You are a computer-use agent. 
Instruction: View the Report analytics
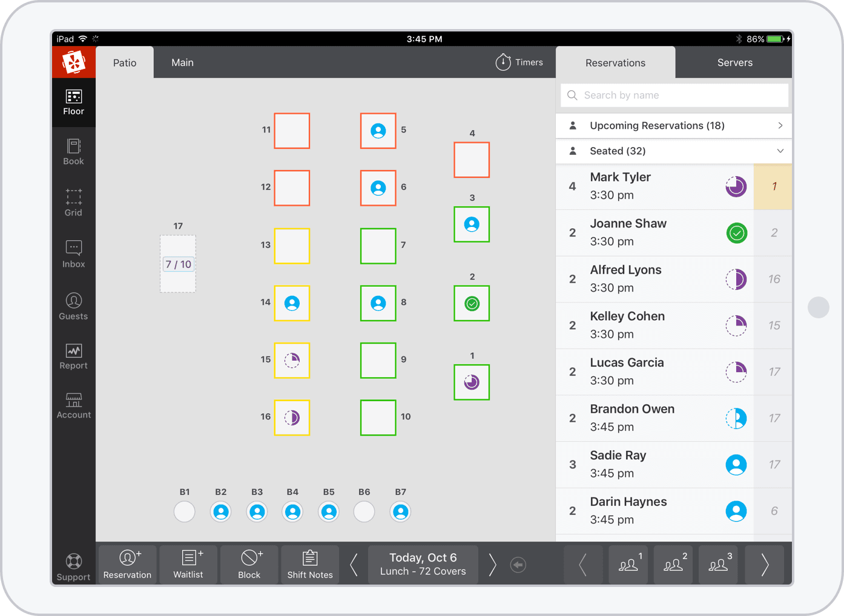pyautogui.click(x=73, y=356)
